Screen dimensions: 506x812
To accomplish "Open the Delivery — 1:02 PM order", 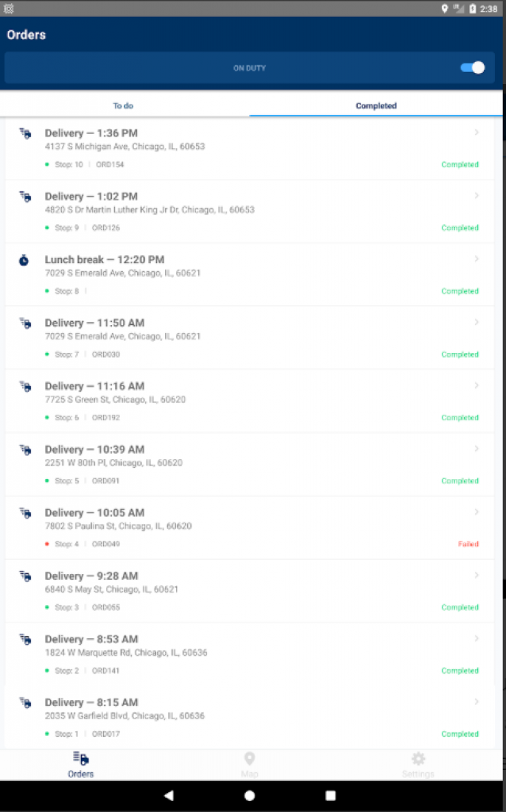I will (x=91, y=197).
